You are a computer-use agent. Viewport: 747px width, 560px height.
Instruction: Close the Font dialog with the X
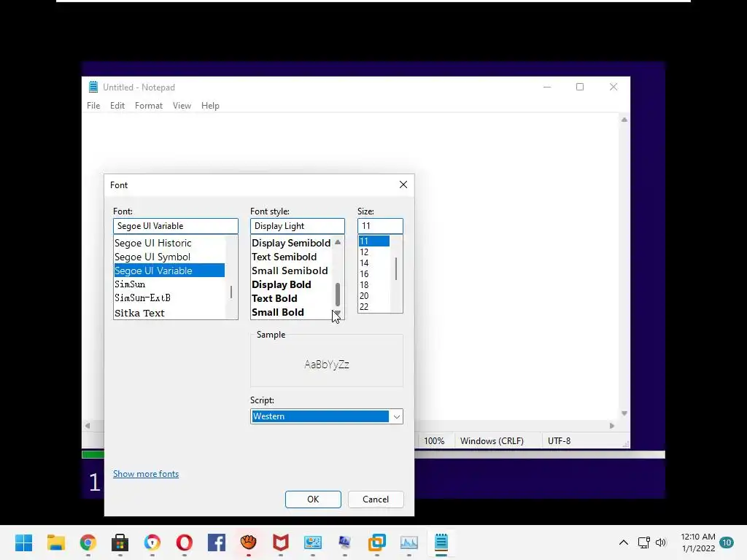click(x=403, y=184)
